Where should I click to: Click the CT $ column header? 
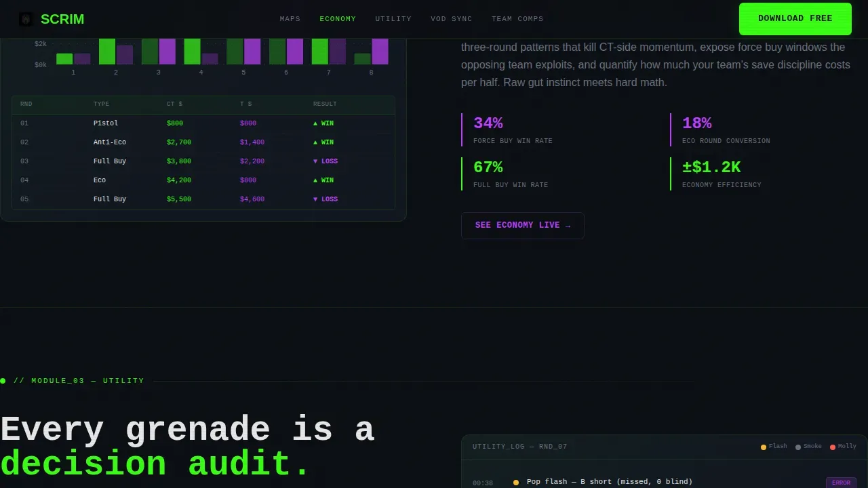coord(174,104)
